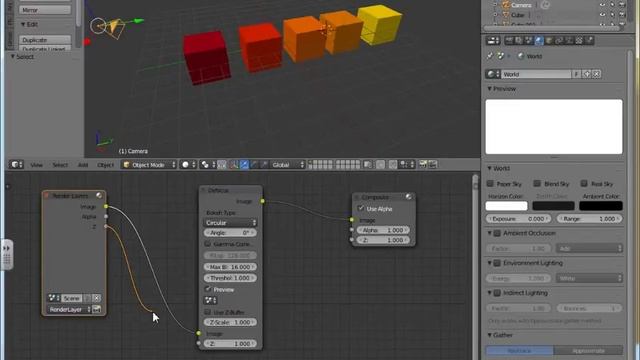This screenshot has height=360, width=640.
Task: Toggle the Preview checkbox in Defocus node
Action: click(x=207, y=289)
